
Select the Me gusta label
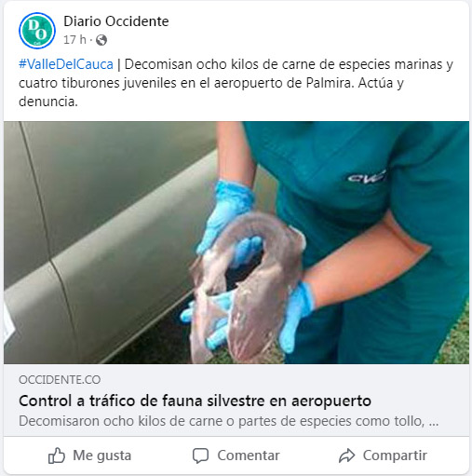[x=102, y=456]
